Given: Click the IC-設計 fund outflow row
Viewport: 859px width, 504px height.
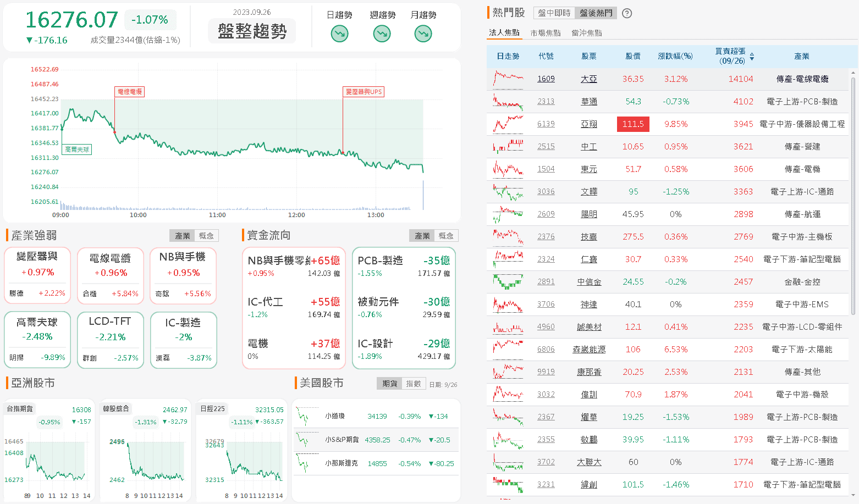Looking at the screenshot, I should click(x=404, y=350).
